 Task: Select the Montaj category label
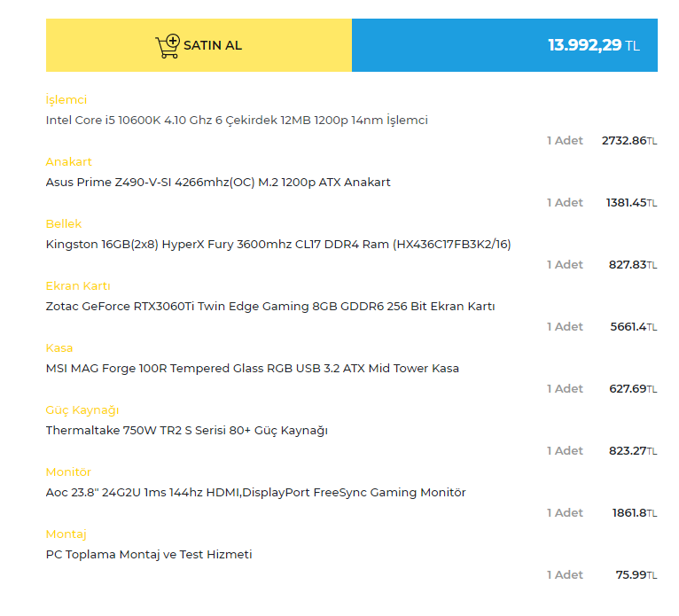click(66, 534)
